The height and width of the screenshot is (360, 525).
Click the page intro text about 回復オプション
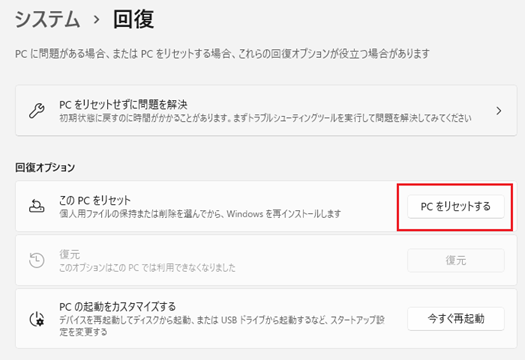point(222,54)
